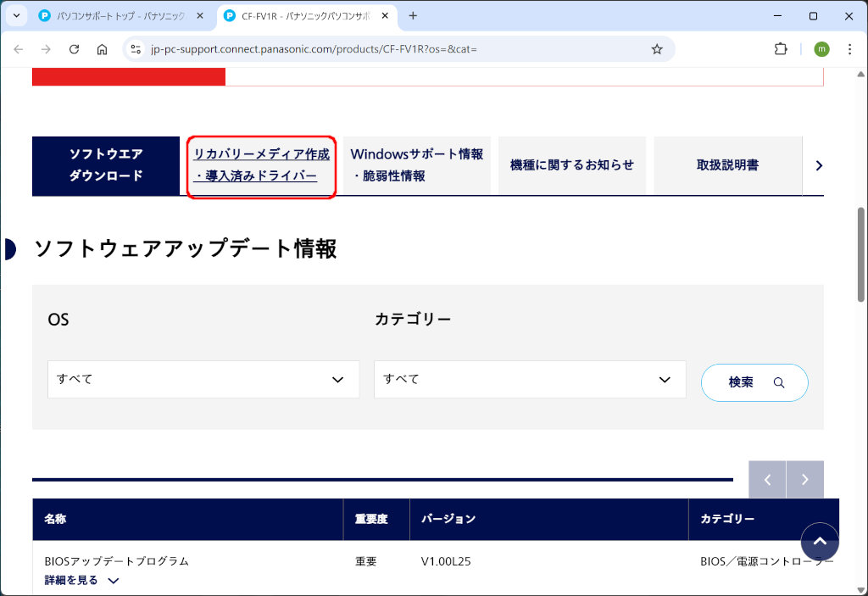Open Chrome three-dot menu
Image resolution: width=868 pixels, height=596 pixels.
849,49
